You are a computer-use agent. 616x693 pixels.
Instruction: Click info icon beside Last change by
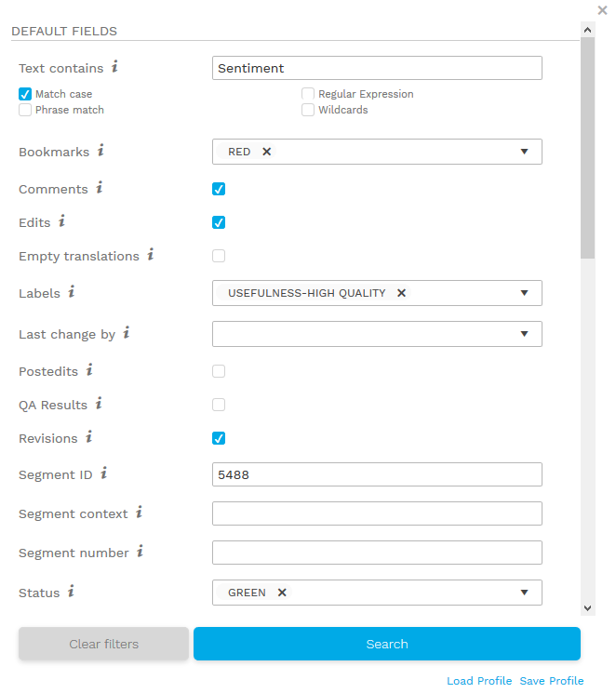(x=127, y=332)
